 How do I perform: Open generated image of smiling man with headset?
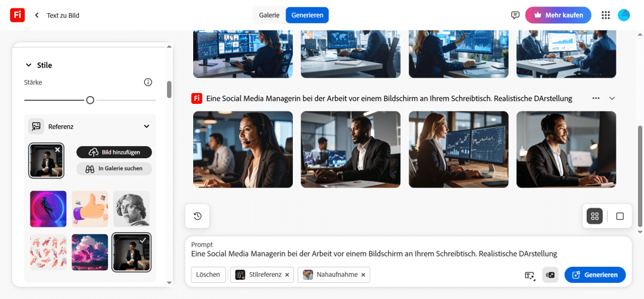pos(566,149)
